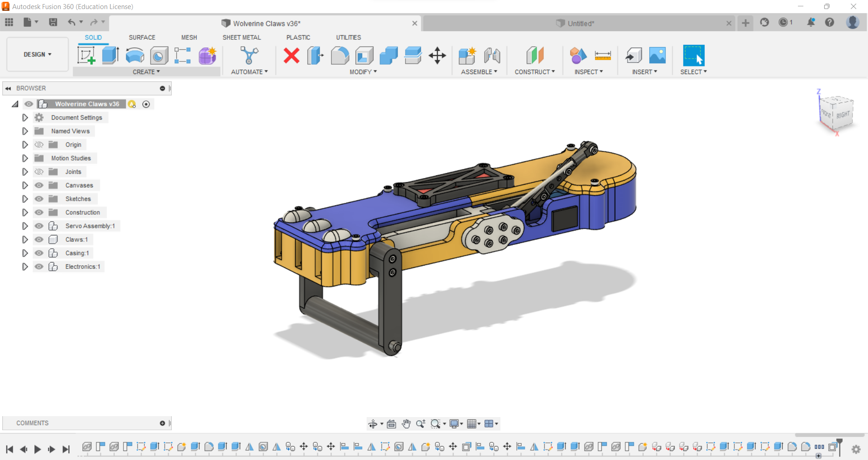Show the hidden Joints folder

[39, 172]
